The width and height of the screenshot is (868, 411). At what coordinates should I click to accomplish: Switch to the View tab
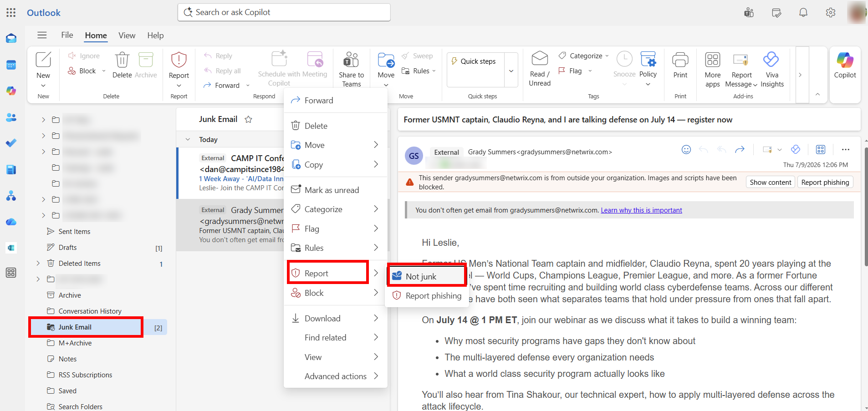[127, 36]
